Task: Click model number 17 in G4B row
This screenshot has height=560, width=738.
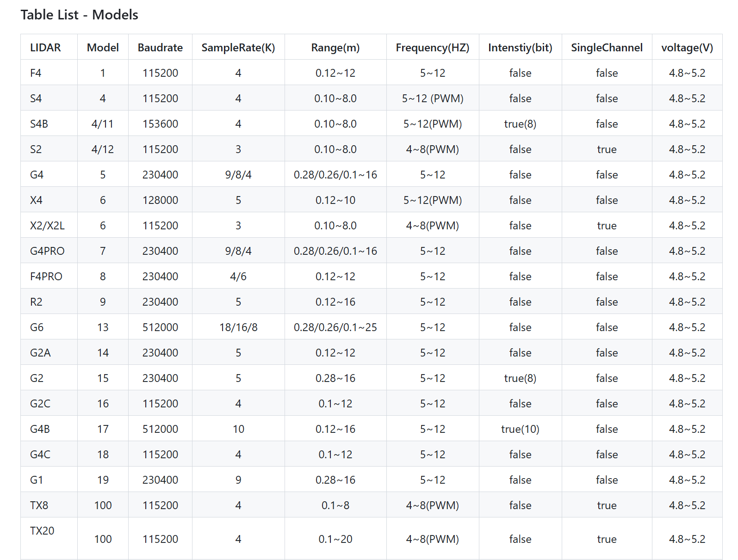Action: (103, 429)
